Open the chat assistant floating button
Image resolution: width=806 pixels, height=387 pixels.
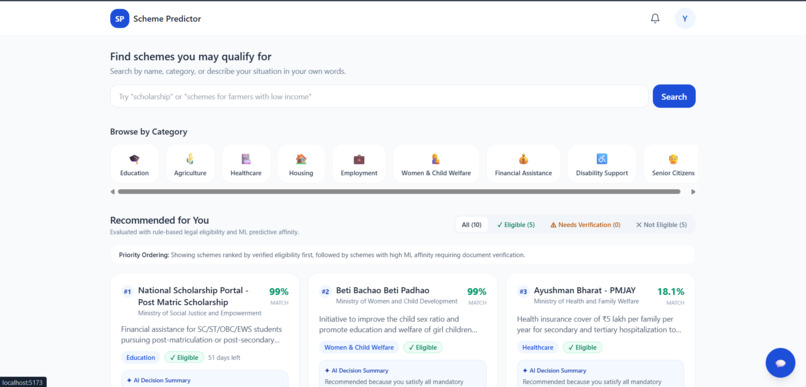(x=780, y=363)
